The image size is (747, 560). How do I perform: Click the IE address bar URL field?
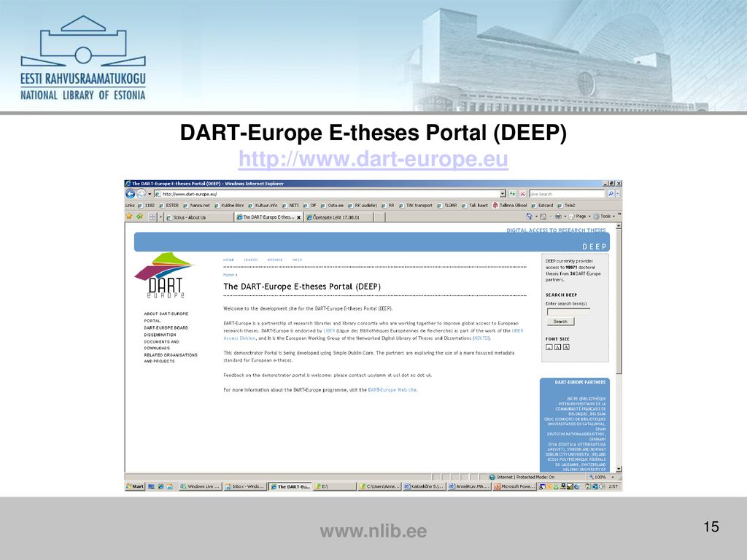326,194
